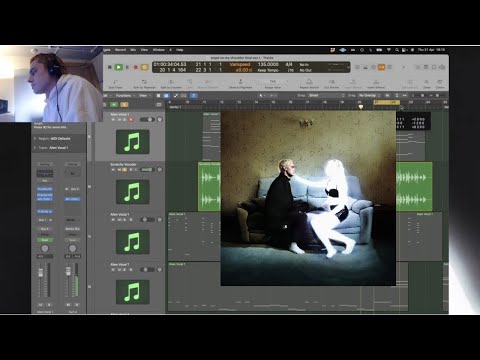The height and width of the screenshot is (360, 480).
Task: Record-enable the Scratchy Vocoder track
Action: [x=131, y=170]
